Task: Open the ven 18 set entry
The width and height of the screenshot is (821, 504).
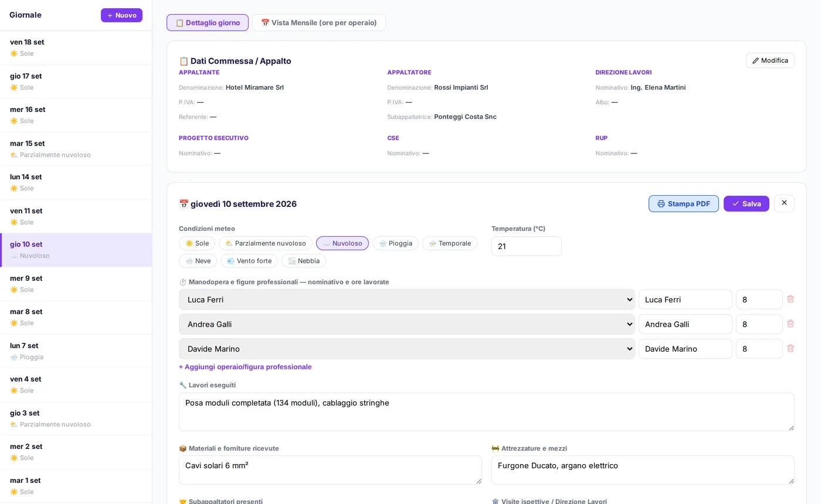Action: point(76,47)
